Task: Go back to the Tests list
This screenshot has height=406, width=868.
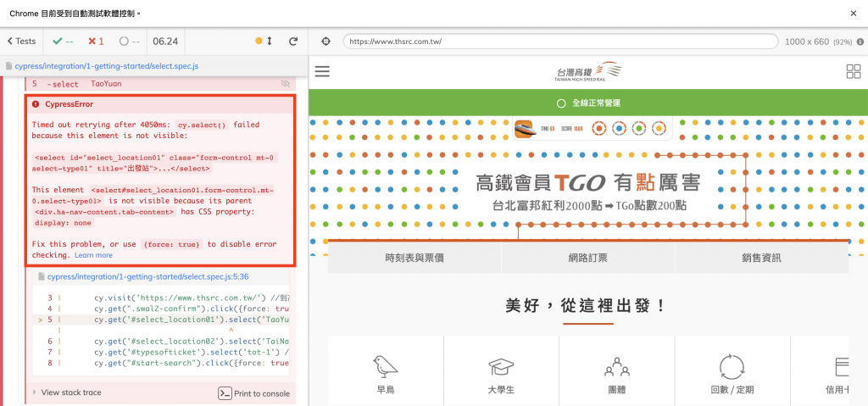Action: pyautogui.click(x=21, y=41)
